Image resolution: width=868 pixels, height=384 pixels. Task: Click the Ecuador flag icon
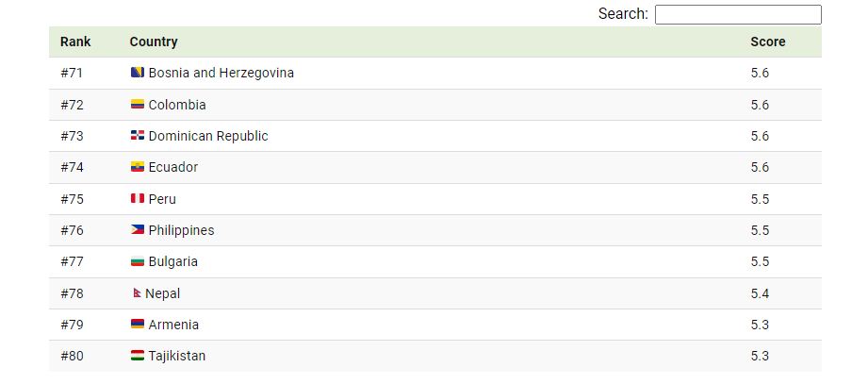coord(138,167)
